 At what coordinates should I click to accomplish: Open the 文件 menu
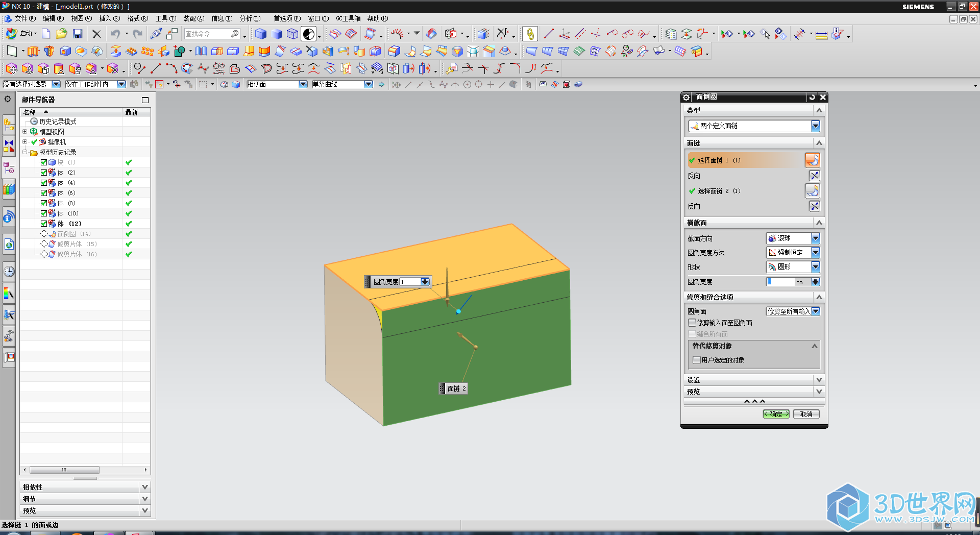coord(25,18)
